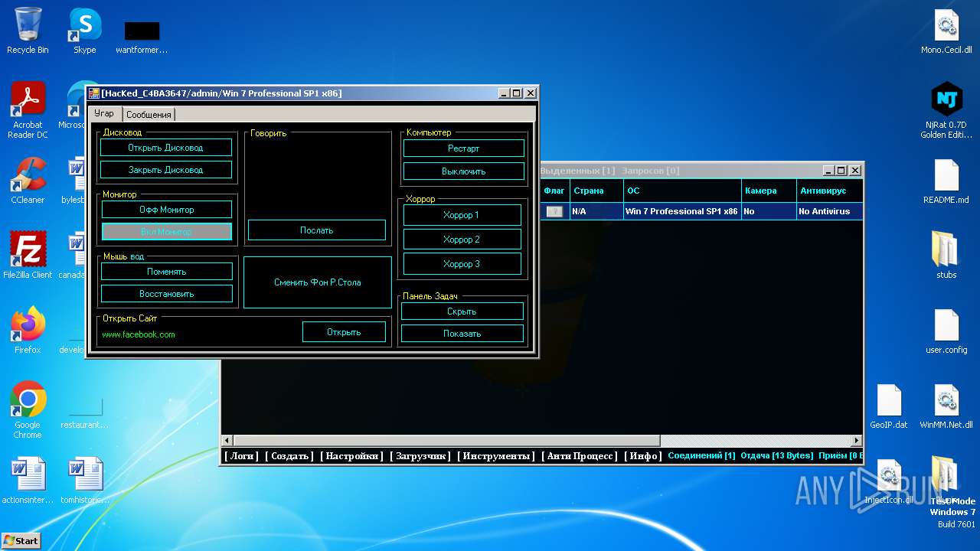Open the Настройки menu item
Viewport: 980px width, 551px height.
tap(351, 456)
